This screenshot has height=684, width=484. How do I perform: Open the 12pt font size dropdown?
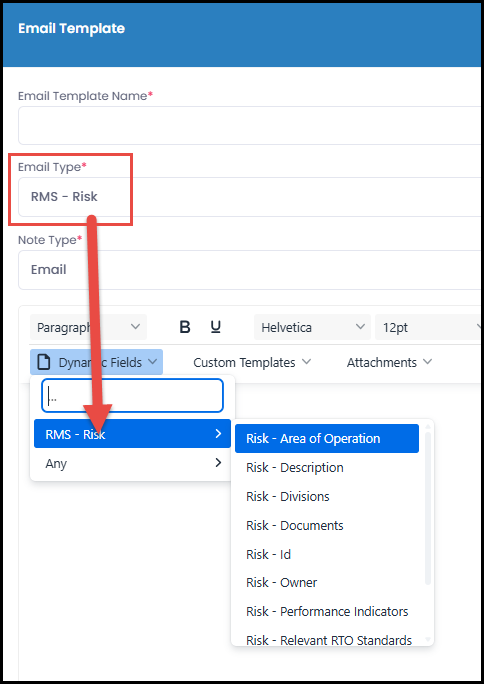tap(429, 327)
